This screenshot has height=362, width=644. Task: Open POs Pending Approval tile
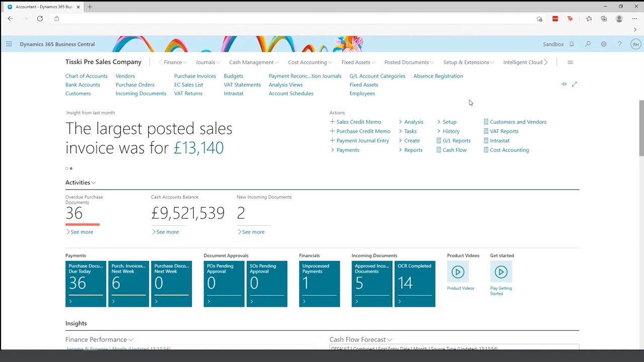coord(224,284)
